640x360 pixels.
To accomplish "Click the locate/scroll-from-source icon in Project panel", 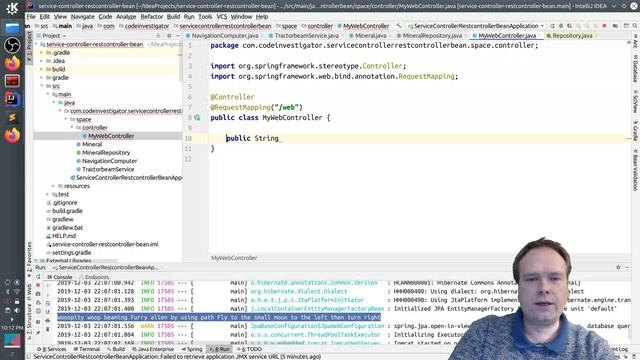I will [158, 36].
